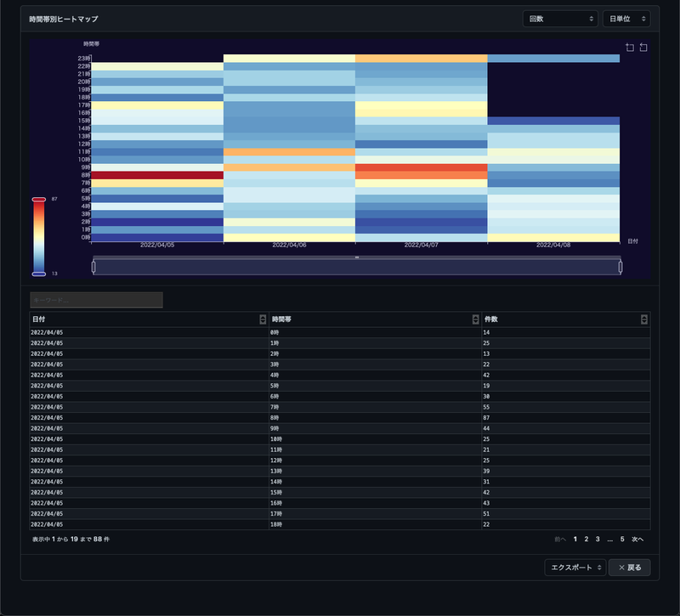Open the 日単位 time unit dropdown
680x616 pixels.
[x=626, y=19]
